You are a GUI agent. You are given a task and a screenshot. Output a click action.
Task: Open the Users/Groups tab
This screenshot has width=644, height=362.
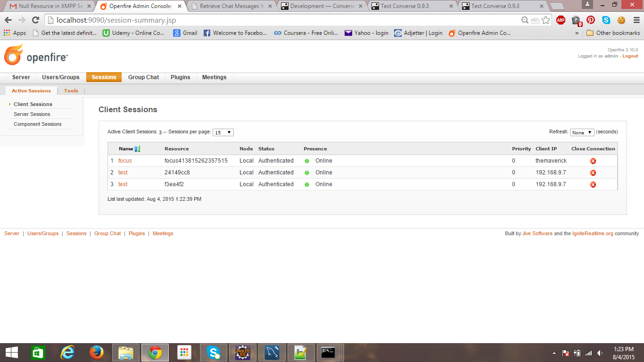pos(61,77)
